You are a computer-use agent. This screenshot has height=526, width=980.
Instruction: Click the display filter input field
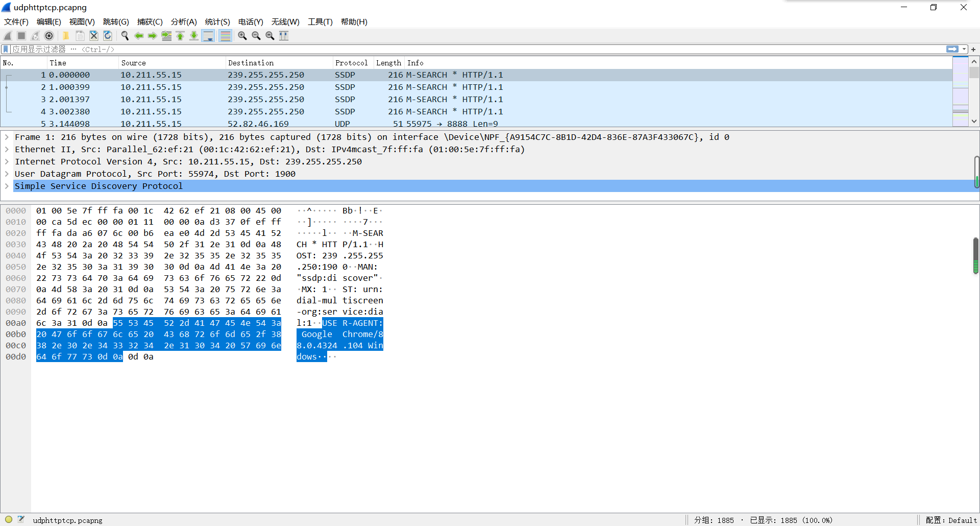459,50
